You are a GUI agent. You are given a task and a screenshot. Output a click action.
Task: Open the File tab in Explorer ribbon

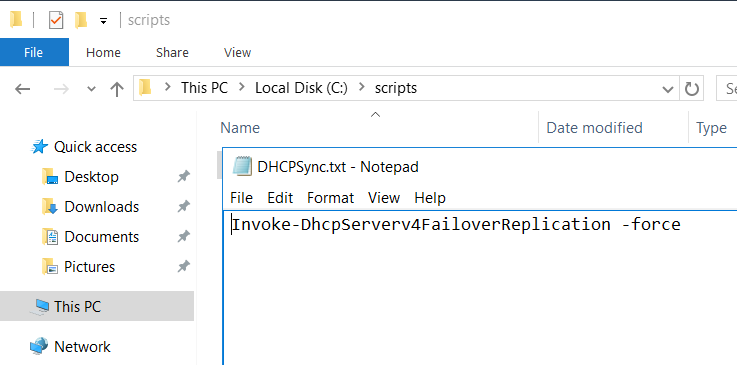[x=34, y=52]
